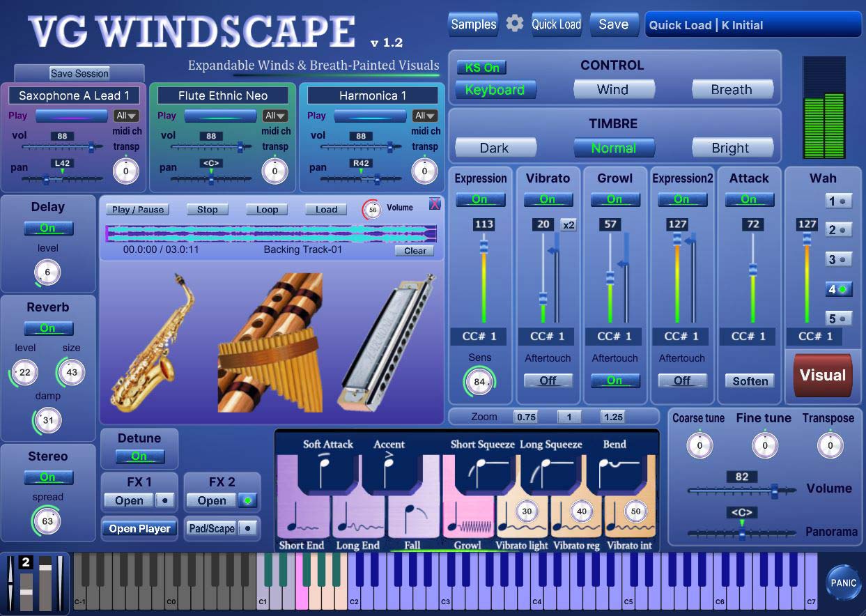Toggle the KS On switch
The image size is (866, 616).
click(x=482, y=68)
